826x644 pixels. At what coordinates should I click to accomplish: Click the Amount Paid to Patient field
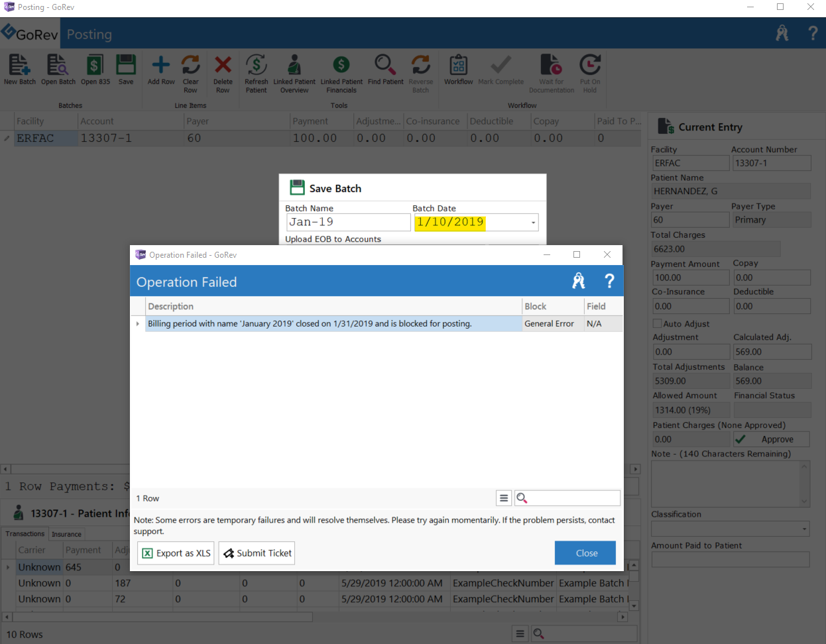pyautogui.click(x=731, y=560)
